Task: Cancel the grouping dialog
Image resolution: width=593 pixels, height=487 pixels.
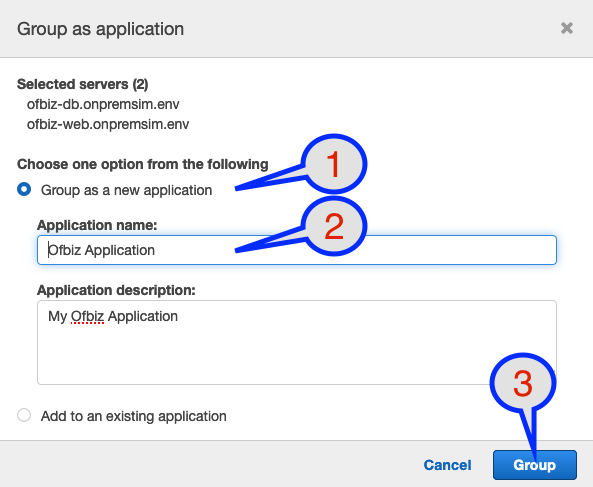Action: click(447, 465)
